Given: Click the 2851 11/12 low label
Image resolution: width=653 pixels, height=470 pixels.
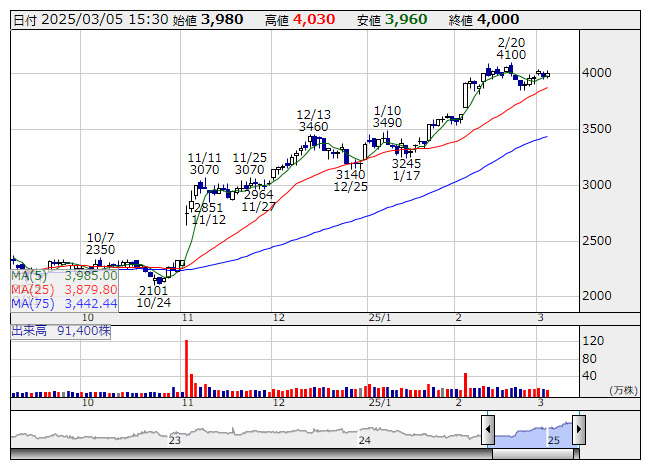Looking at the screenshot, I should (x=209, y=213).
